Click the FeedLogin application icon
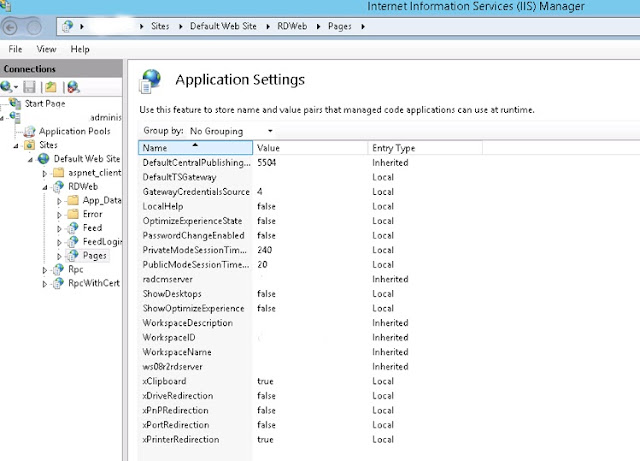Screen dimensions: 640x461 pos(73,241)
